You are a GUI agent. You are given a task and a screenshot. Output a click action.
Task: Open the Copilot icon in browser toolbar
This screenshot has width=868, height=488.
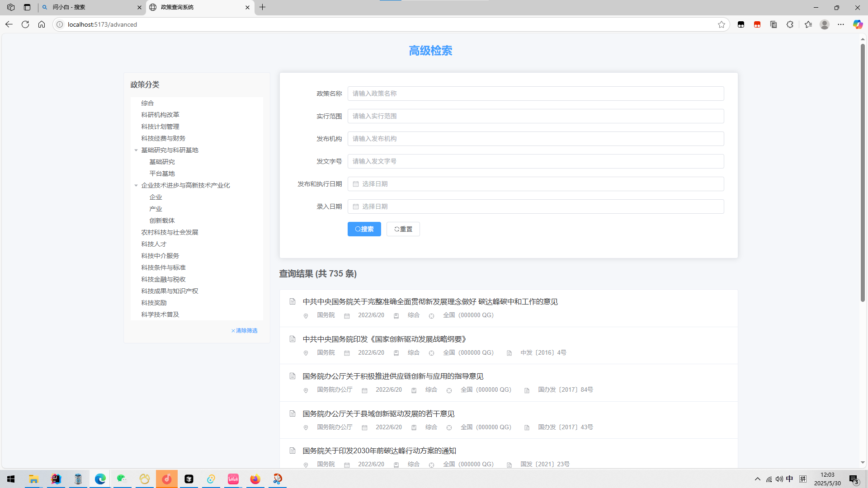857,24
